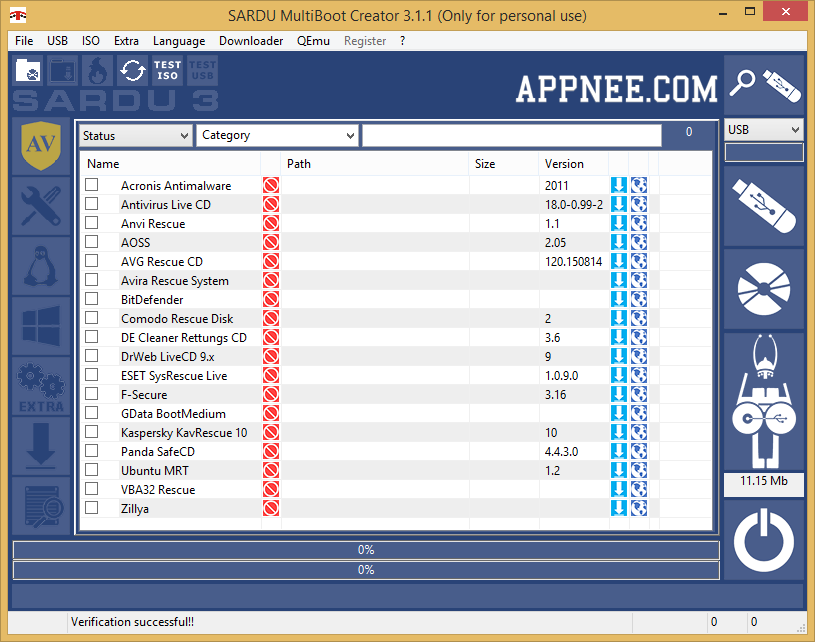Open the Windows logo category
815x642 pixels.
[41, 326]
